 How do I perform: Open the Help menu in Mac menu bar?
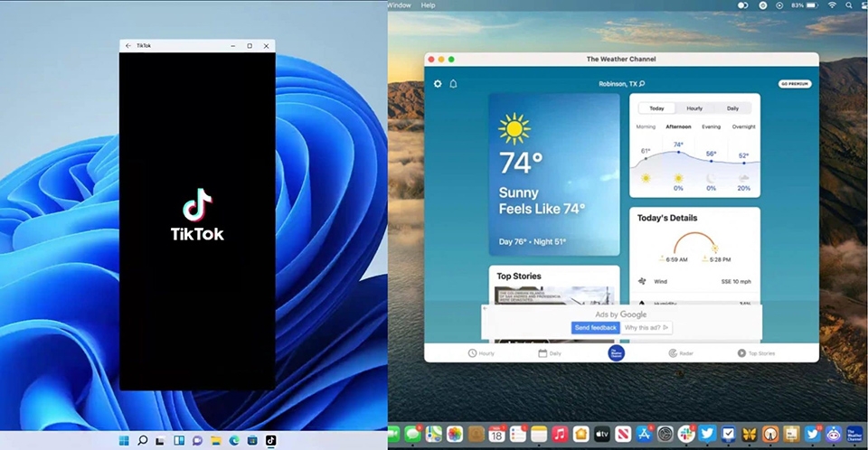[x=428, y=5]
